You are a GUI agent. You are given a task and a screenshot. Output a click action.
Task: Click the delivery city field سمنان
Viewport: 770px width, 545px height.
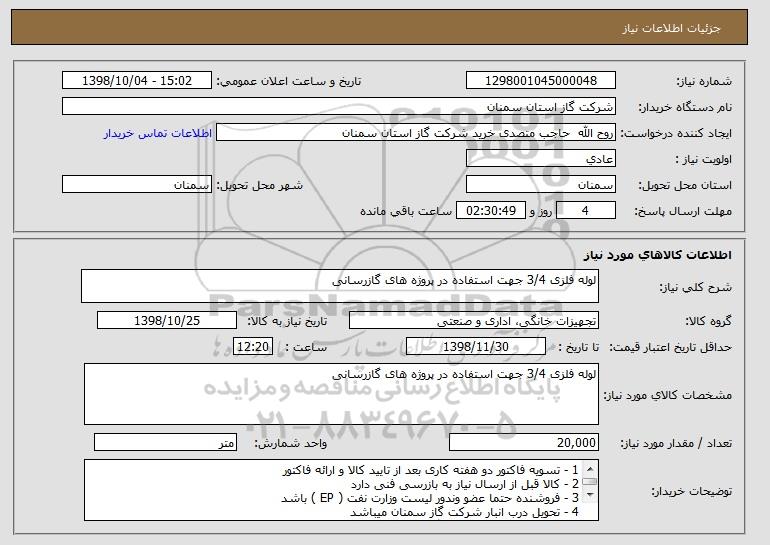tap(137, 185)
